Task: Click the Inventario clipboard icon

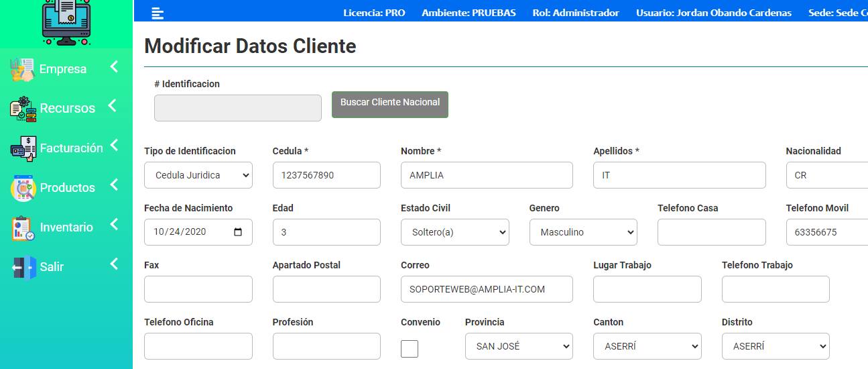Action: (23, 227)
